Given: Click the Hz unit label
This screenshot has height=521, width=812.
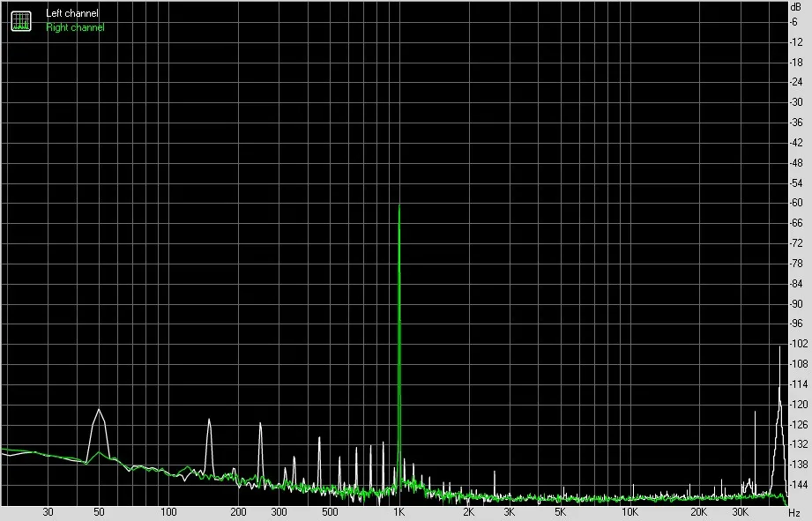Looking at the screenshot, I should (x=794, y=513).
